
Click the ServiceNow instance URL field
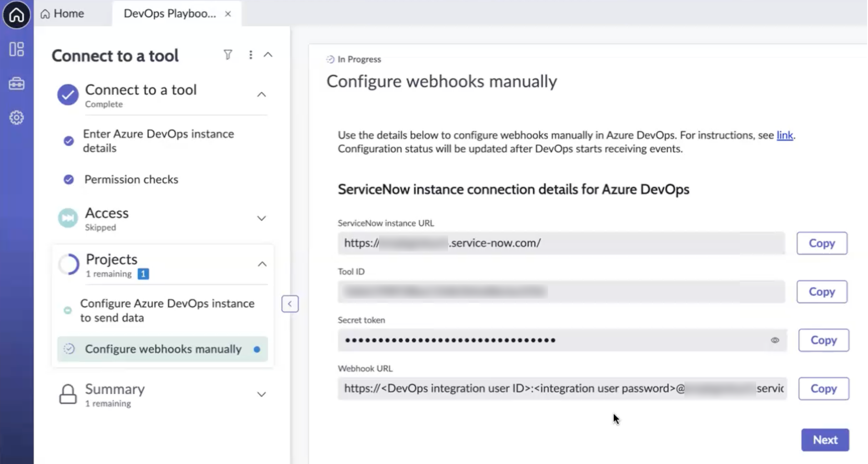[561, 243]
